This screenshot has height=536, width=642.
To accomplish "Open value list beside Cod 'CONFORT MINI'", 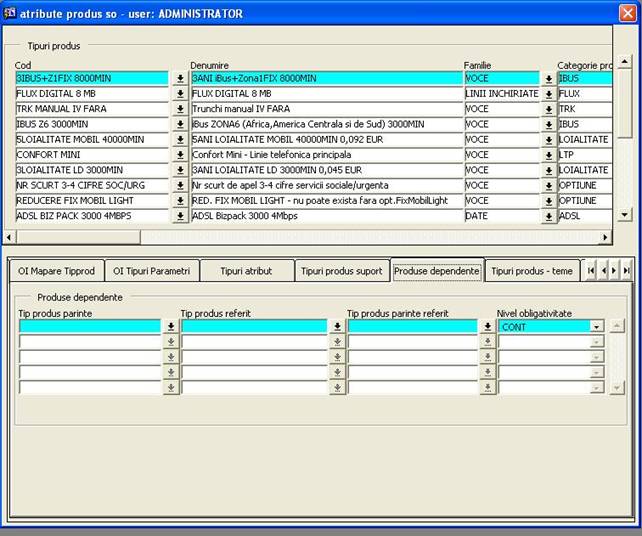I will (x=180, y=155).
